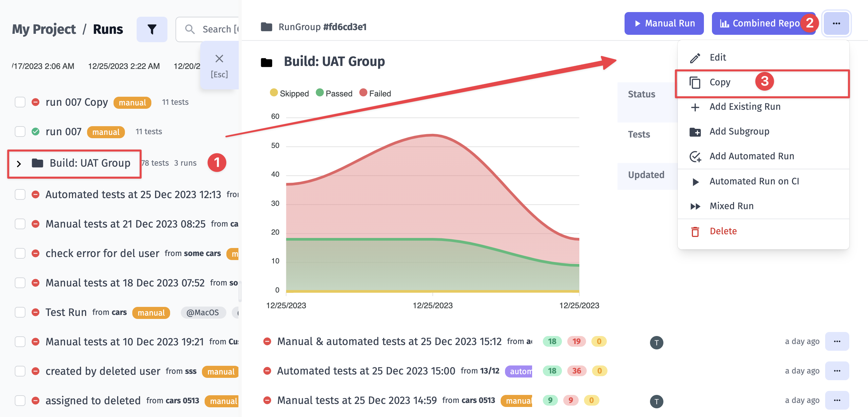The width and height of the screenshot is (868, 417).
Task: Click the red 36 failed count badge
Action: click(576, 371)
